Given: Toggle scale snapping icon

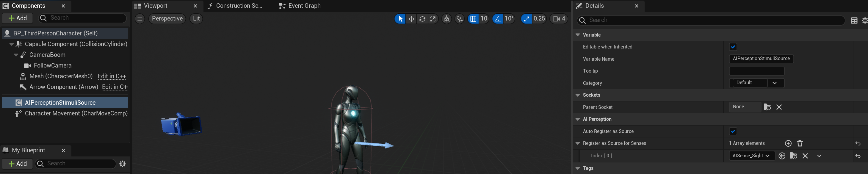Looking at the screenshot, I should click(x=526, y=19).
